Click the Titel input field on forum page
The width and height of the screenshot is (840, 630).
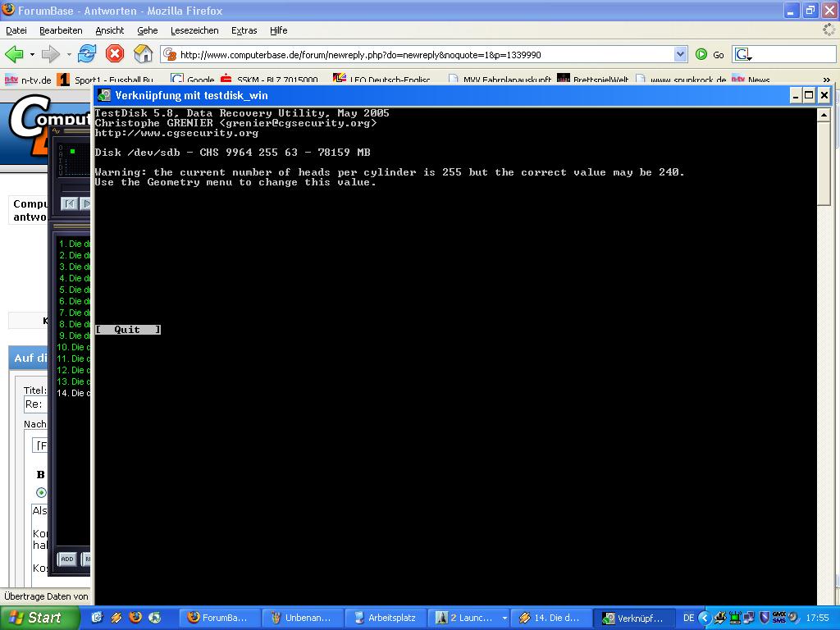coord(35,404)
